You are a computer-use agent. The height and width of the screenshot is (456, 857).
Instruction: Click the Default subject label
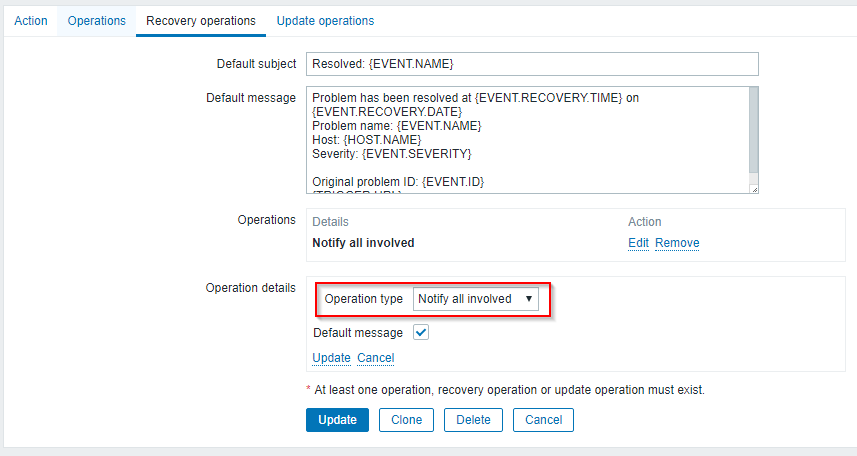click(x=256, y=64)
